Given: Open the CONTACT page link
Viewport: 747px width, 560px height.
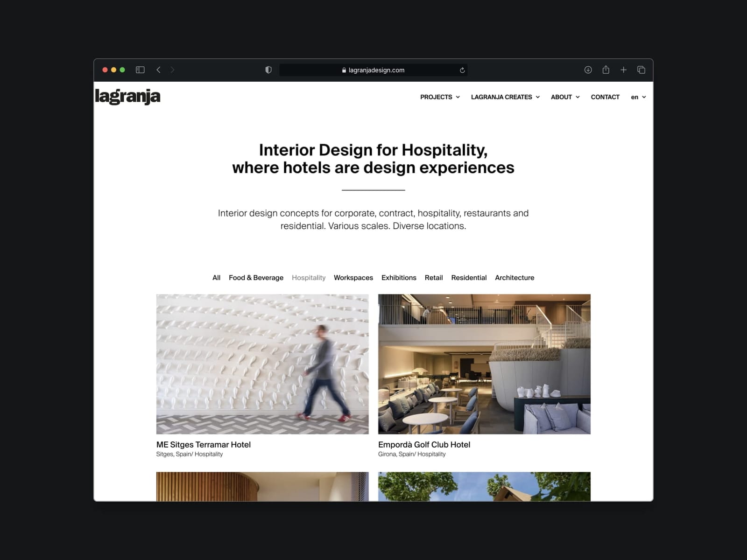Looking at the screenshot, I should click(605, 97).
